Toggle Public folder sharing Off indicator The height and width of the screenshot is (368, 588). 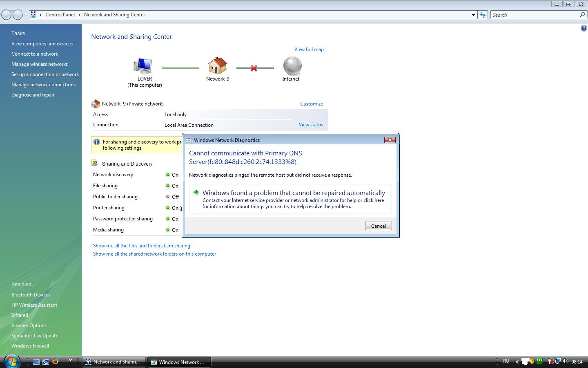click(168, 197)
